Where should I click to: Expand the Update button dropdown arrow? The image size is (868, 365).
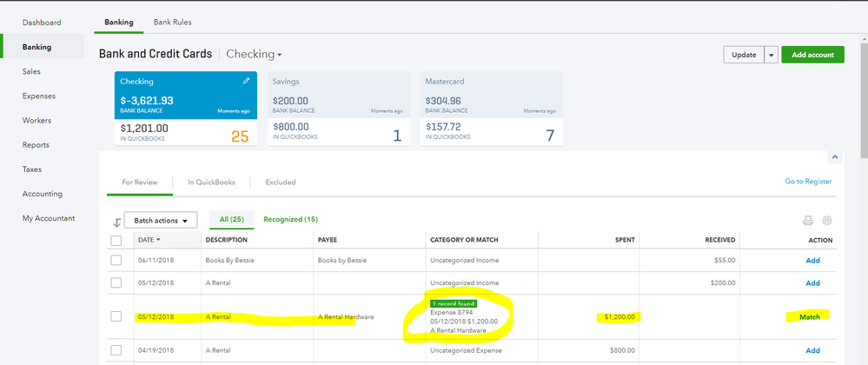tap(771, 55)
